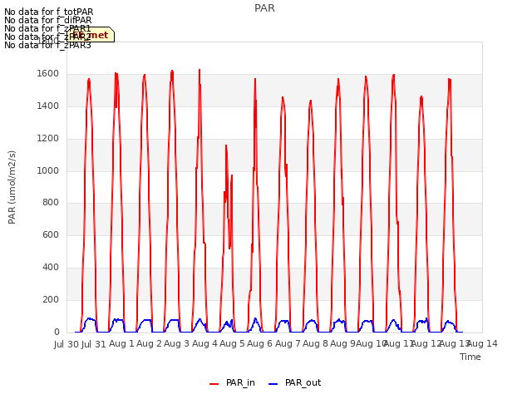Click the red PAR_in legend color marker
Viewport: 532px width, 399px height.
214,384
